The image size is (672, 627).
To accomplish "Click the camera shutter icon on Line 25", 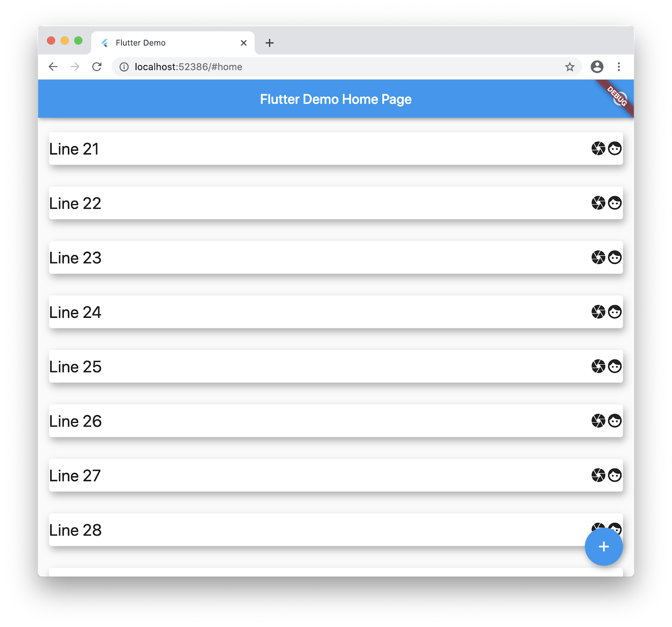I will [598, 366].
